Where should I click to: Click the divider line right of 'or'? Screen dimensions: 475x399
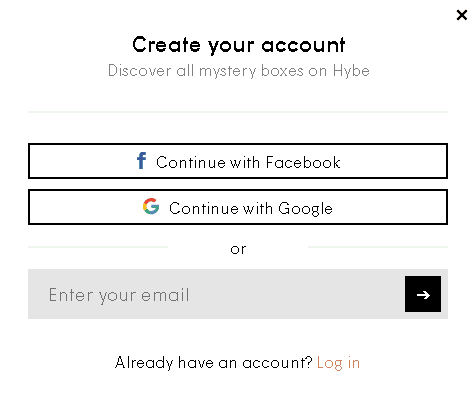coord(378,247)
